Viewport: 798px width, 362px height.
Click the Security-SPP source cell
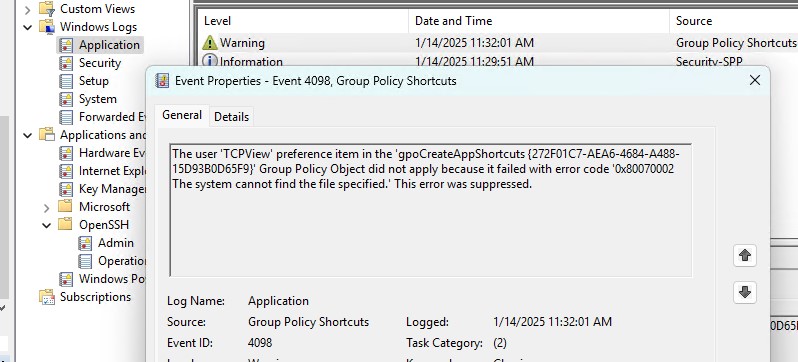pyautogui.click(x=709, y=62)
